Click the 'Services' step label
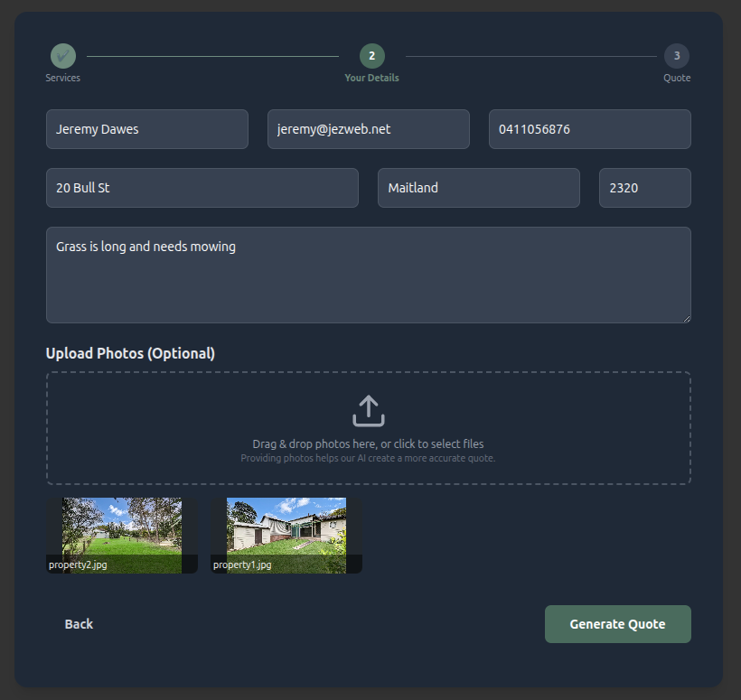741x700 pixels. [x=62, y=78]
